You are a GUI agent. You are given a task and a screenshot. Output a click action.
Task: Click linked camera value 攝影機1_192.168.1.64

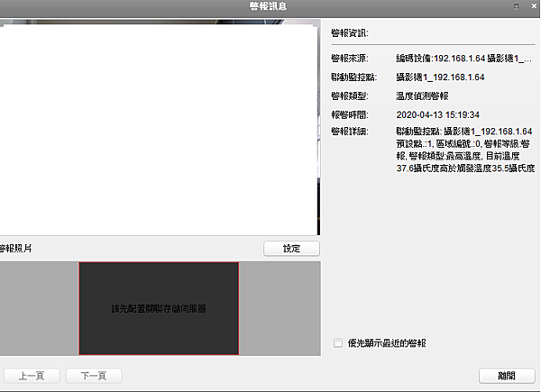[x=440, y=77]
